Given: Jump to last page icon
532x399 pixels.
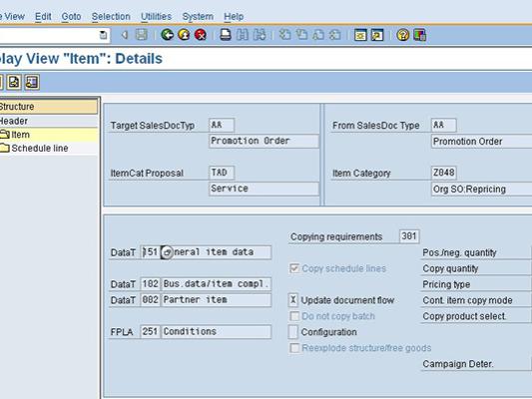Looking at the screenshot, I should 335,35.
